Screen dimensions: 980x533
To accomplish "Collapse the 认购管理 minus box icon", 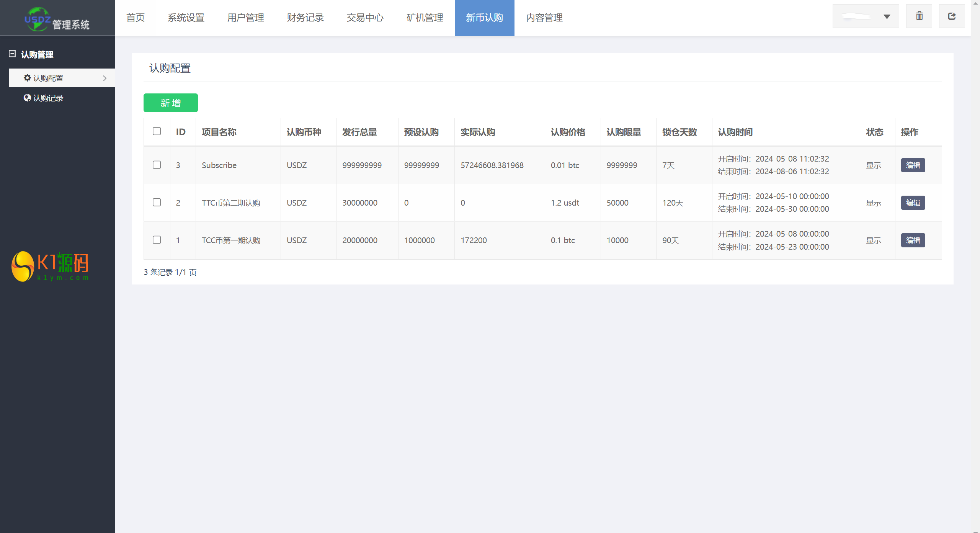I will [12, 54].
